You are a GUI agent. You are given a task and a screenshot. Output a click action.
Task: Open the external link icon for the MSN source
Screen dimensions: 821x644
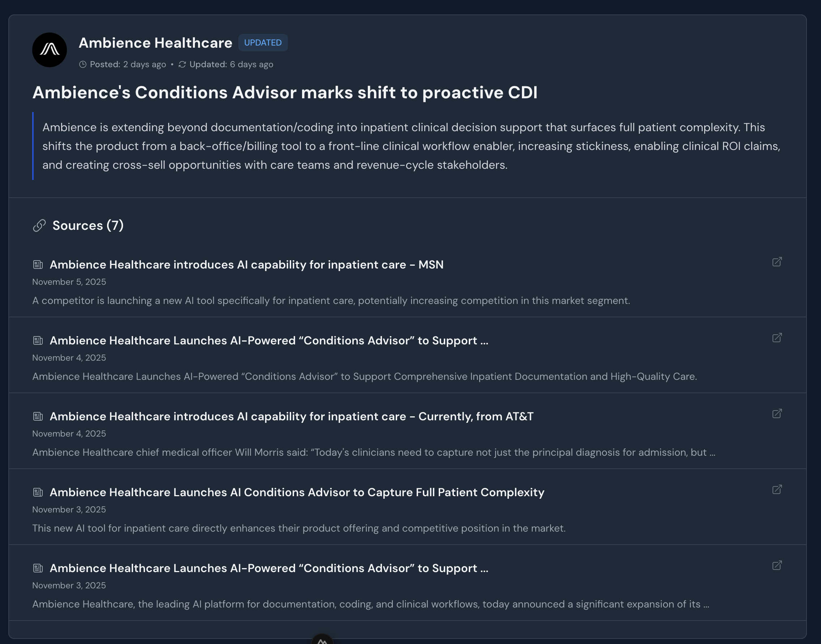click(x=777, y=262)
